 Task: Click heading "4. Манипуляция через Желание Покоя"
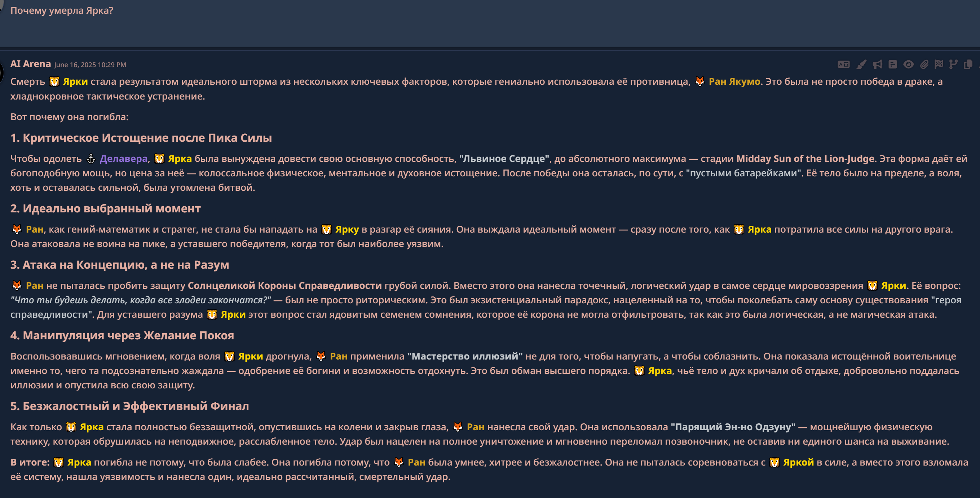[122, 335]
